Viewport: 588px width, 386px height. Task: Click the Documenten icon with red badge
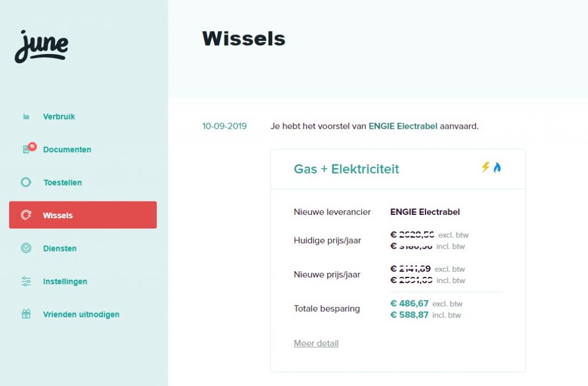pyautogui.click(x=27, y=149)
